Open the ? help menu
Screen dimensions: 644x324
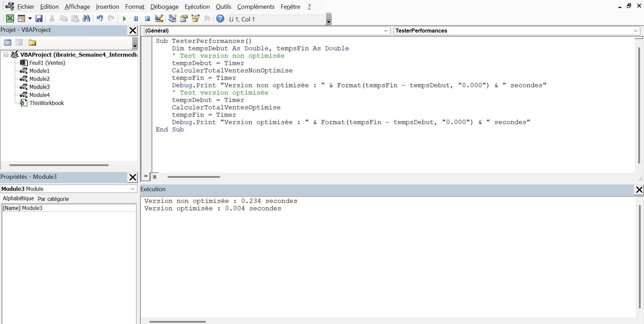point(309,7)
